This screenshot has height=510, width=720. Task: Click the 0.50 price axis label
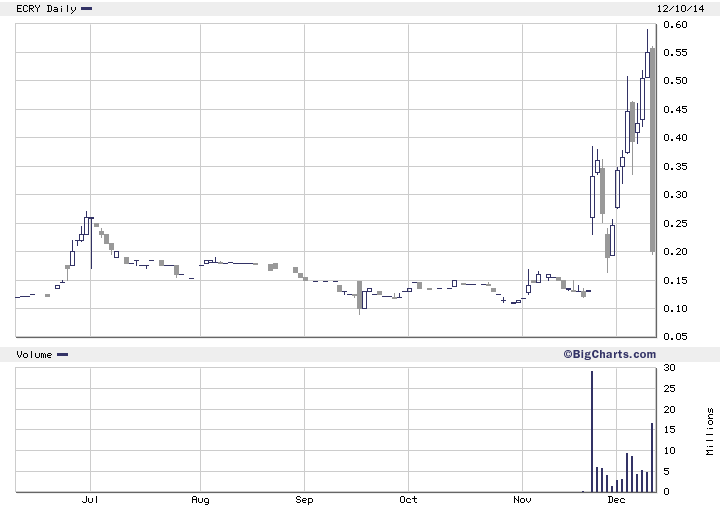675,81
